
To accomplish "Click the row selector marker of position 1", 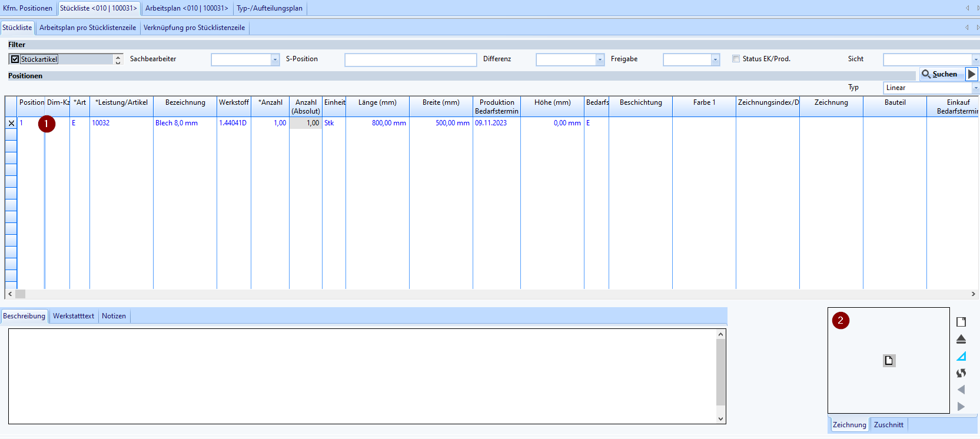I will (x=11, y=123).
